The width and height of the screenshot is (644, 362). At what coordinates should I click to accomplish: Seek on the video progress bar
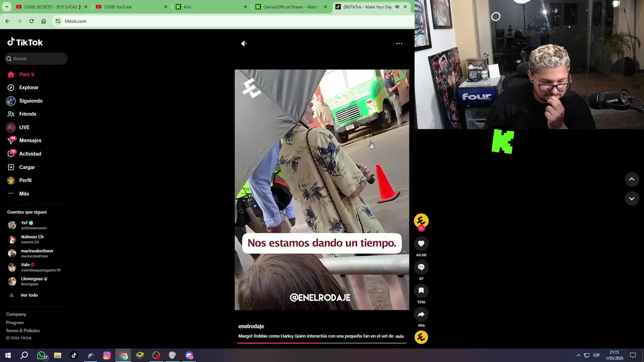(x=322, y=343)
